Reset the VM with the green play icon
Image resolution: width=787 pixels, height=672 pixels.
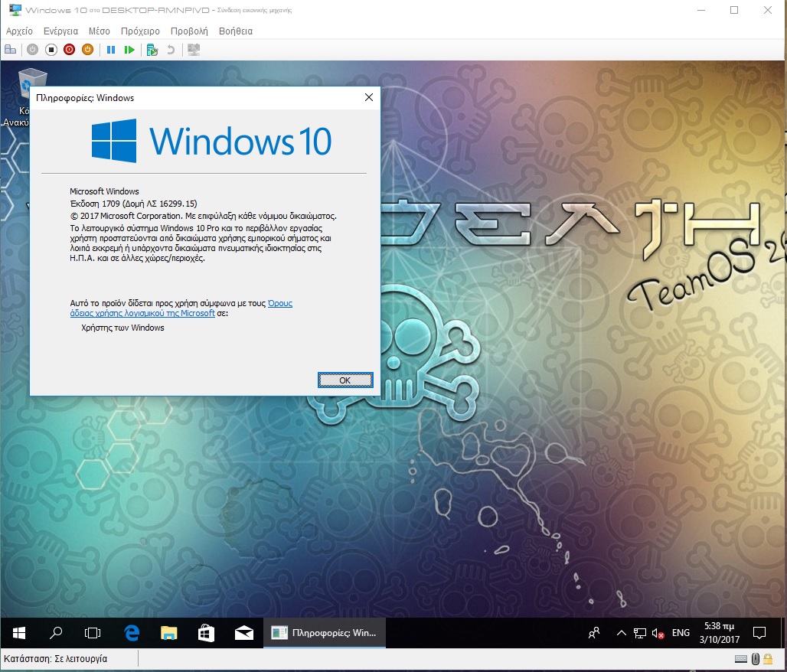tap(129, 50)
